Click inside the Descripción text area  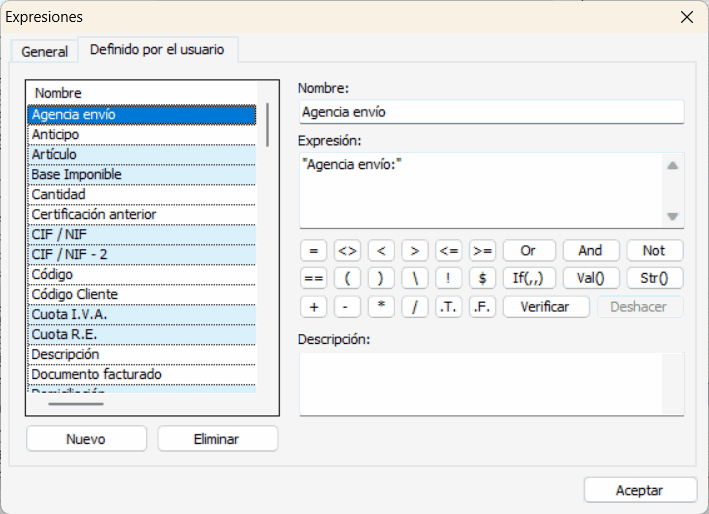(x=481, y=384)
